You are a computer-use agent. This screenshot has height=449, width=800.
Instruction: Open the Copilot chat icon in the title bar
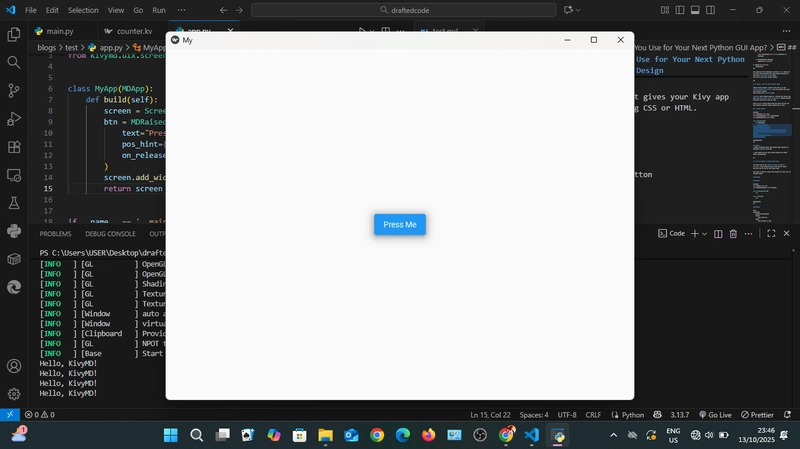[568, 10]
